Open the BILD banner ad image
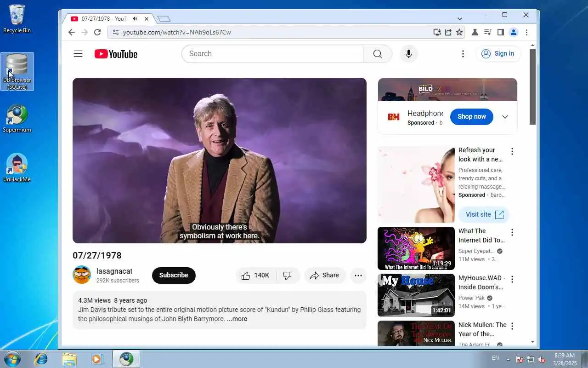The width and height of the screenshot is (588, 368). [447, 90]
